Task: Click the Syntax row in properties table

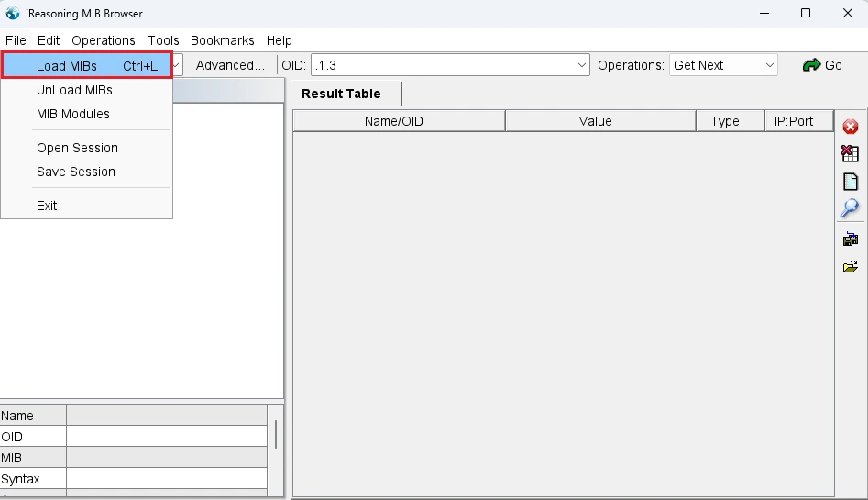Action: [x=134, y=479]
